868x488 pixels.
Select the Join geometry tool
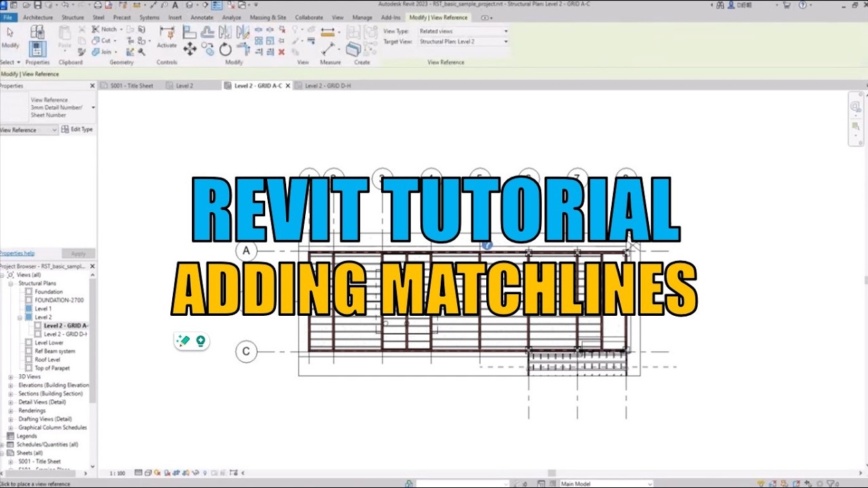click(x=102, y=52)
